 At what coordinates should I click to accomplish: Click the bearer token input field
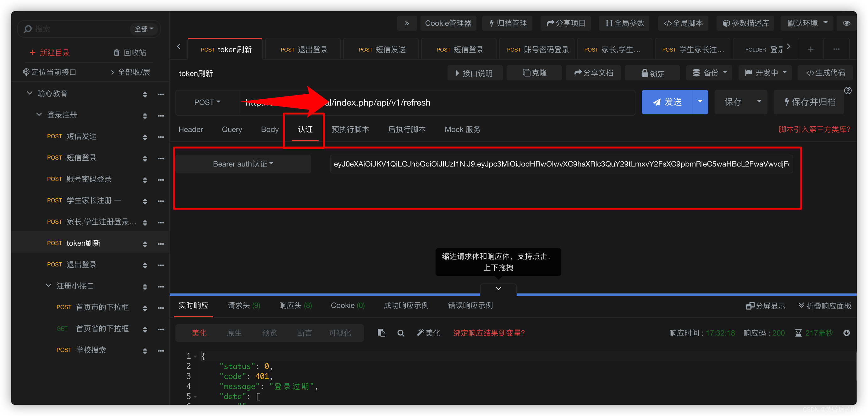[x=561, y=164]
